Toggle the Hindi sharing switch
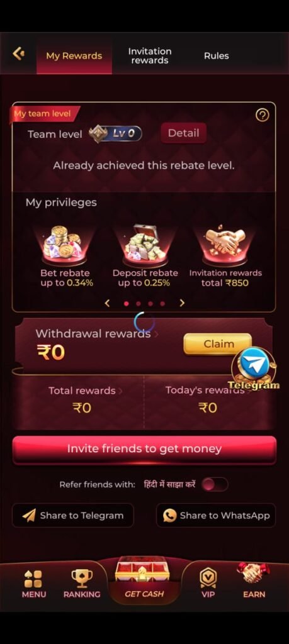 pyautogui.click(x=215, y=484)
